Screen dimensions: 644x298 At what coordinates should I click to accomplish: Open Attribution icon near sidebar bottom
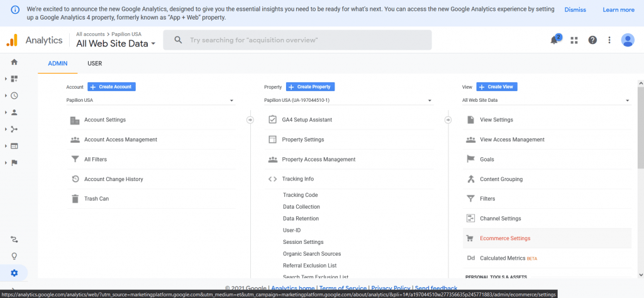click(14, 240)
